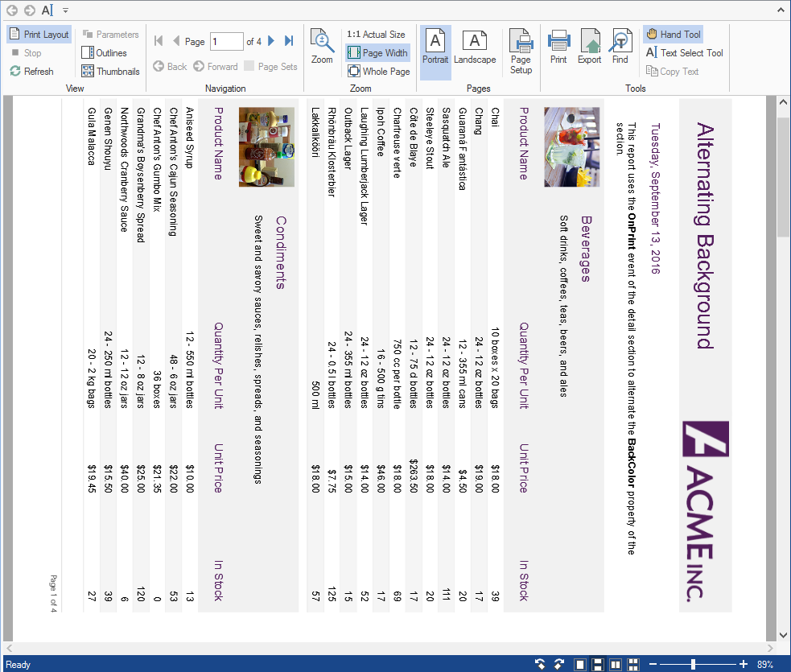
Task: Switch page orientation to Landscape
Action: 475,47
